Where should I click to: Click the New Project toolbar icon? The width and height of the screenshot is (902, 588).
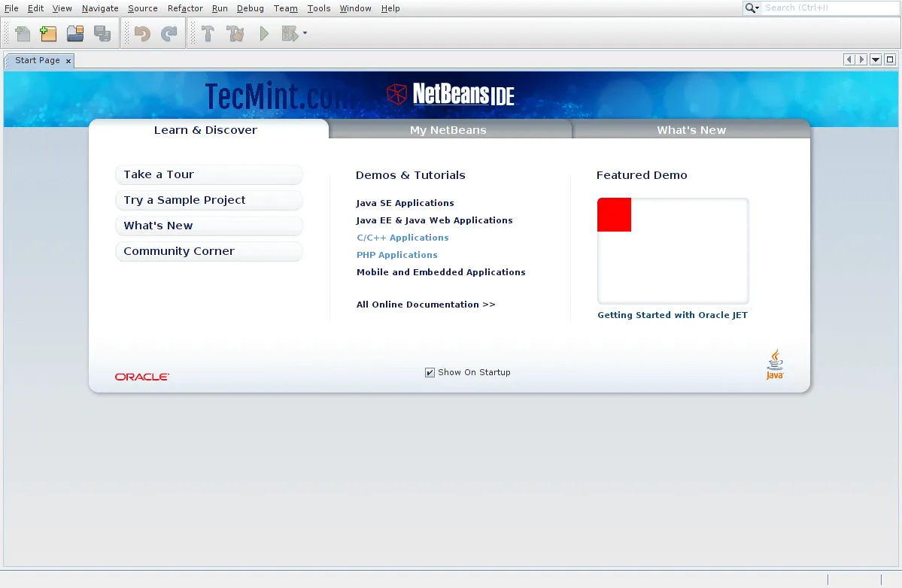coord(49,34)
